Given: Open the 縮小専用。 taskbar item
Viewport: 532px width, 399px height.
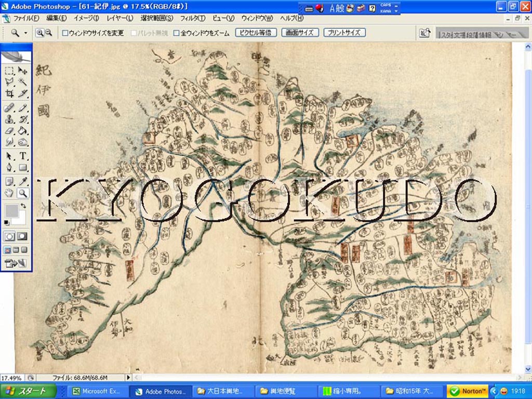Looking at the screenshot, I should coord(349,391).
